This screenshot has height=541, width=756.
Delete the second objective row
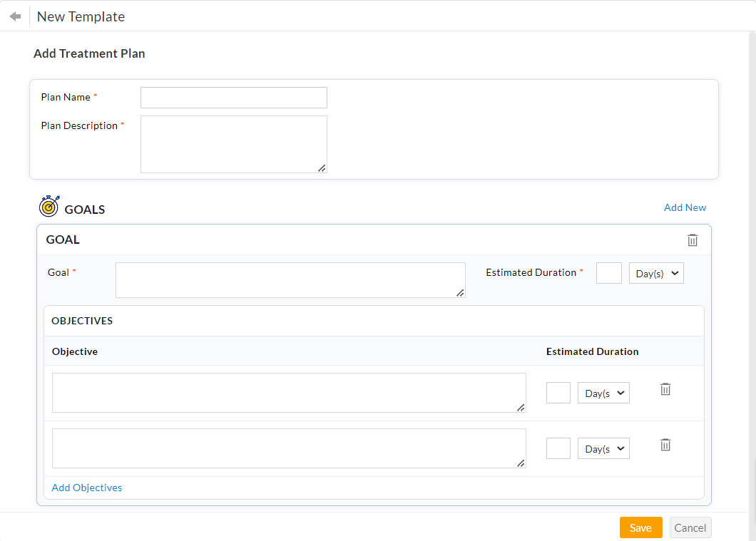(x=665, y=445)
